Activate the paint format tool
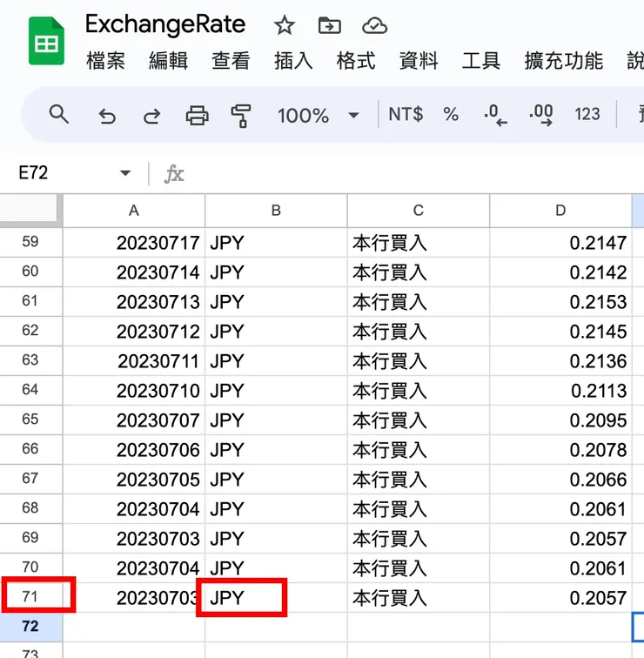 241,116
